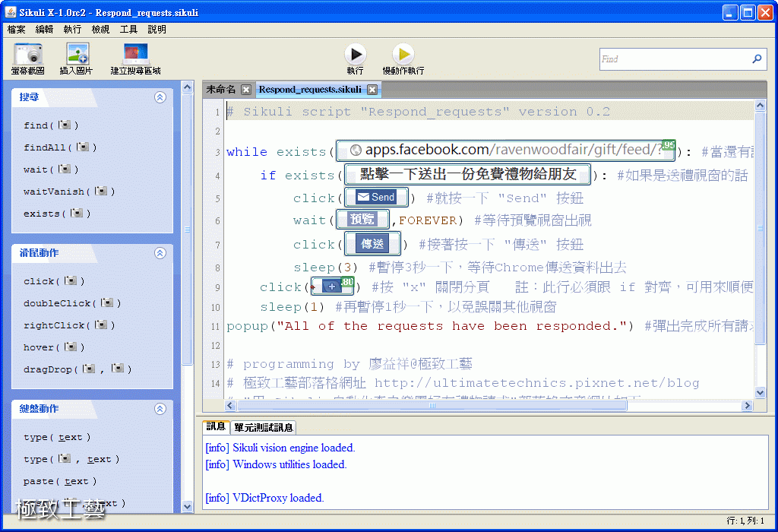Screen dimensions: 778x532
Task: Click the magnifier icon in Find box
Action: [x=757, y=59]
